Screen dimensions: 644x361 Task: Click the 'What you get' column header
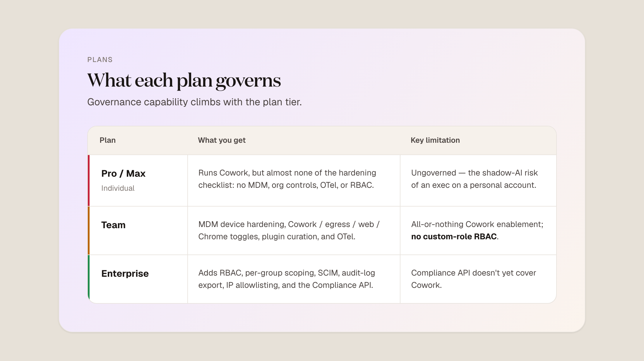pos(222,140)
